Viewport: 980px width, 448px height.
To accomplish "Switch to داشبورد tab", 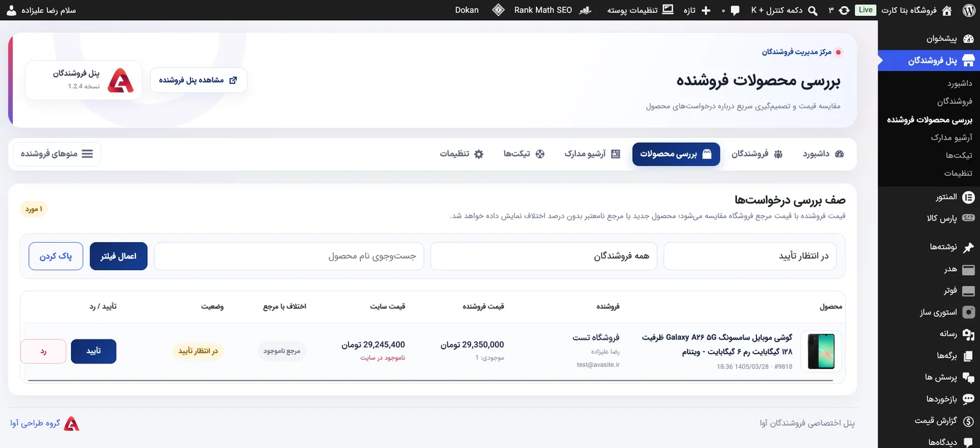I will pos(823,154).
